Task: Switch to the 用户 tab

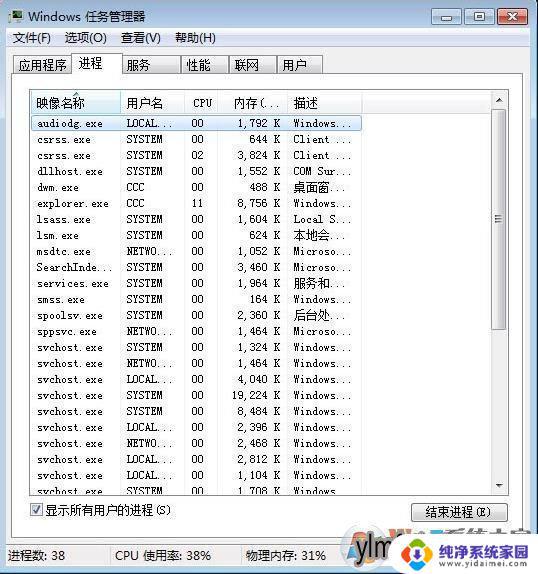Action: click(300, 65)
